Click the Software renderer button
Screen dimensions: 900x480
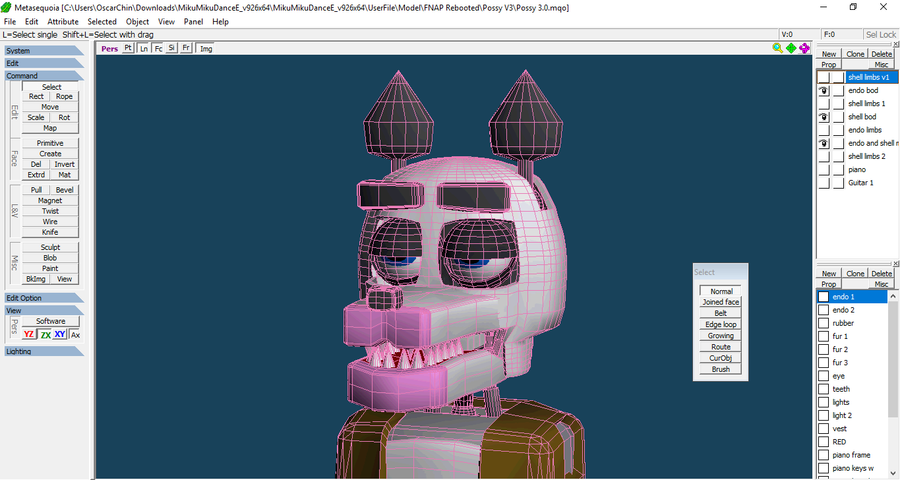(x=51, y=321)
